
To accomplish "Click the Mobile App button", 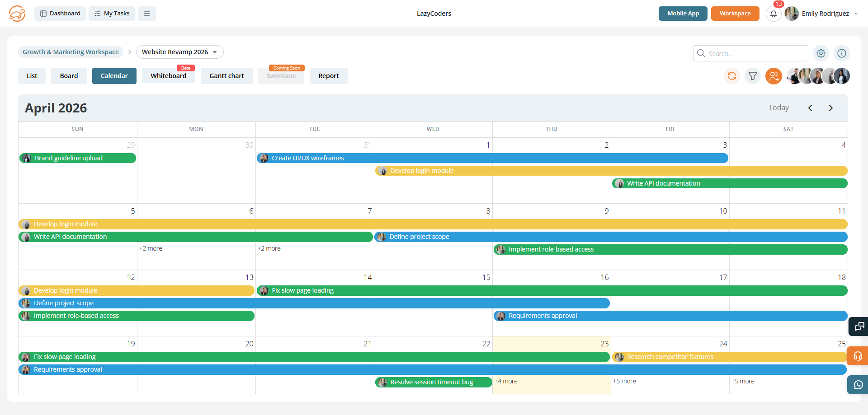I will (683, 14).
